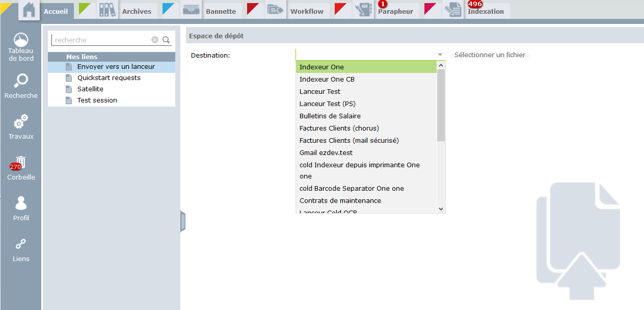Click Sélectionner un fichier button
The width and height of the screenshot is (644, 310).
pos(490,55)
